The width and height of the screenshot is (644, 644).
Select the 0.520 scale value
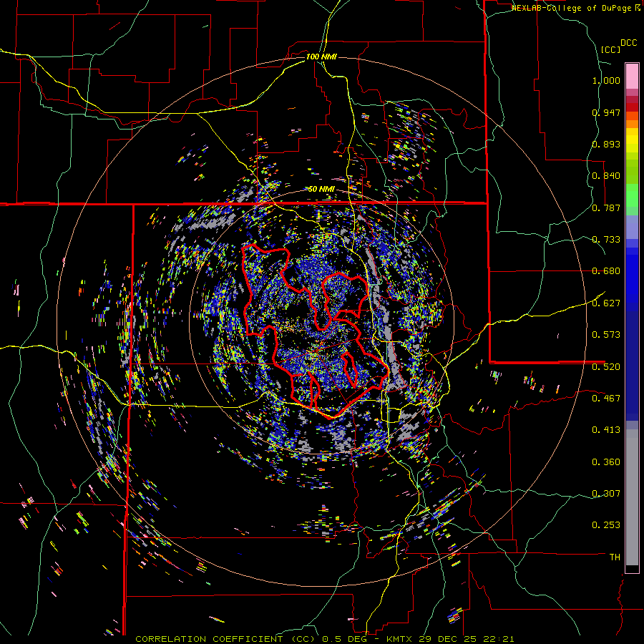click(x=606, y=366)
